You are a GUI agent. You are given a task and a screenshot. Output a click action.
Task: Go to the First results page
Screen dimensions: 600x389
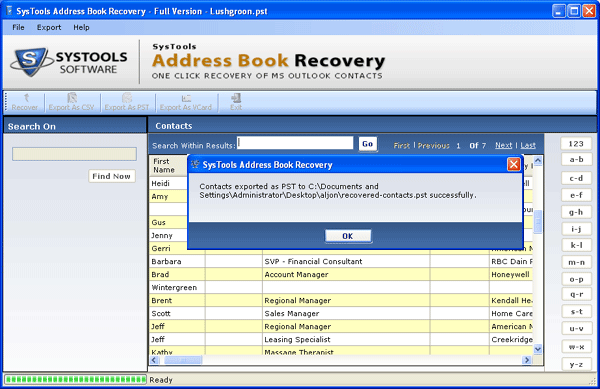pos(401,145)
